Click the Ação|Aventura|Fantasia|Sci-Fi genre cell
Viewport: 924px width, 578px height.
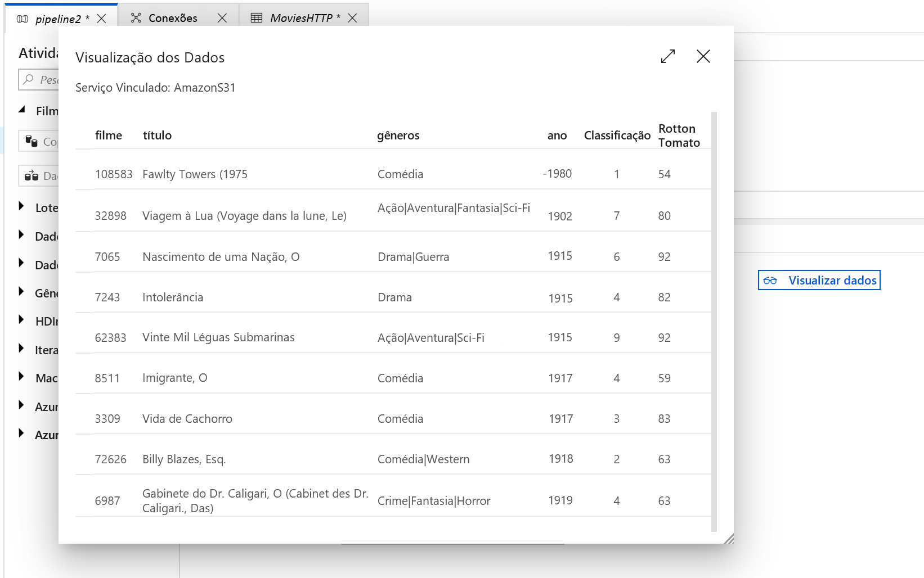[454, 208]
